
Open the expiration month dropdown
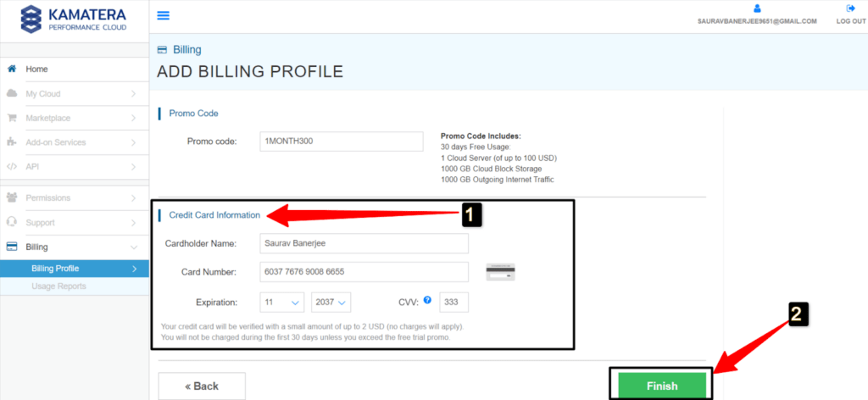pyautogui.click(x=281, y=303)
